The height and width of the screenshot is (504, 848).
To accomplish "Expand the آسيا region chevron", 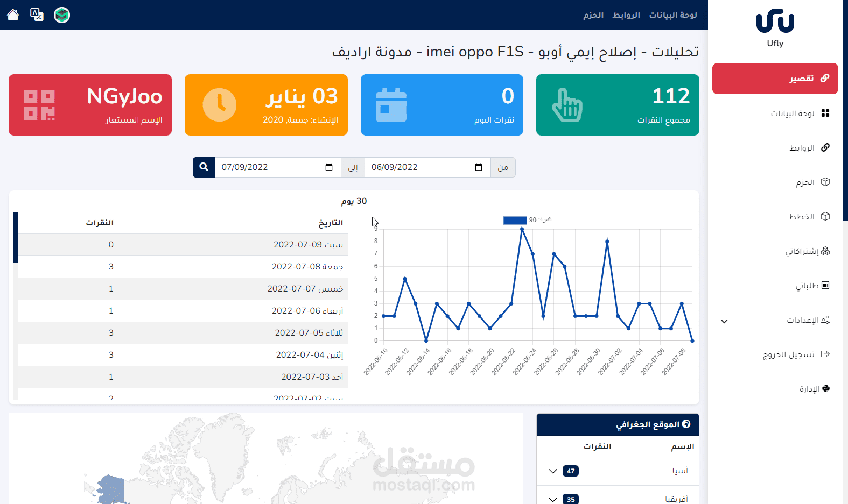I will pos(553,471).
